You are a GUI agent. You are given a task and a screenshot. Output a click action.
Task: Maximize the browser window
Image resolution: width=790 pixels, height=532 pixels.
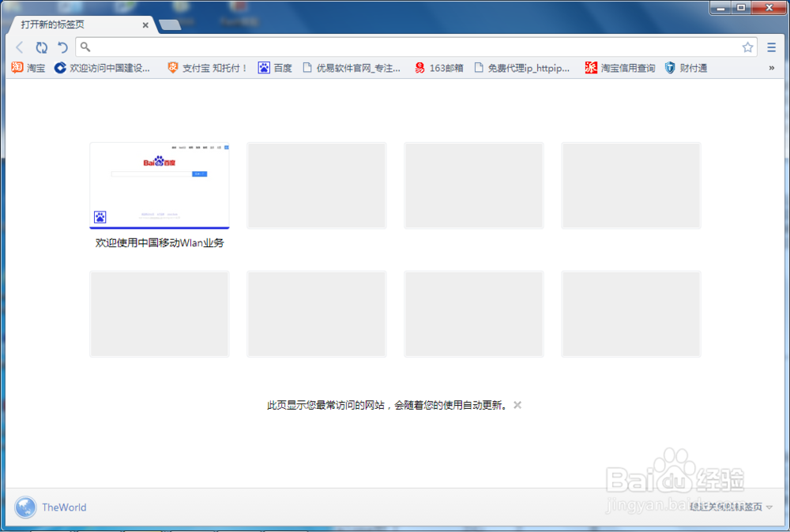741,8
